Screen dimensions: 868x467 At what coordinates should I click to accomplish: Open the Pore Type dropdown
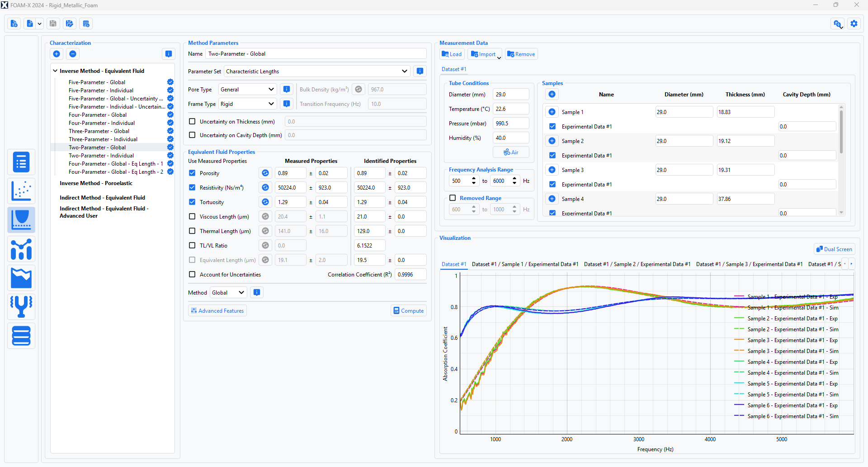[247, 90]
